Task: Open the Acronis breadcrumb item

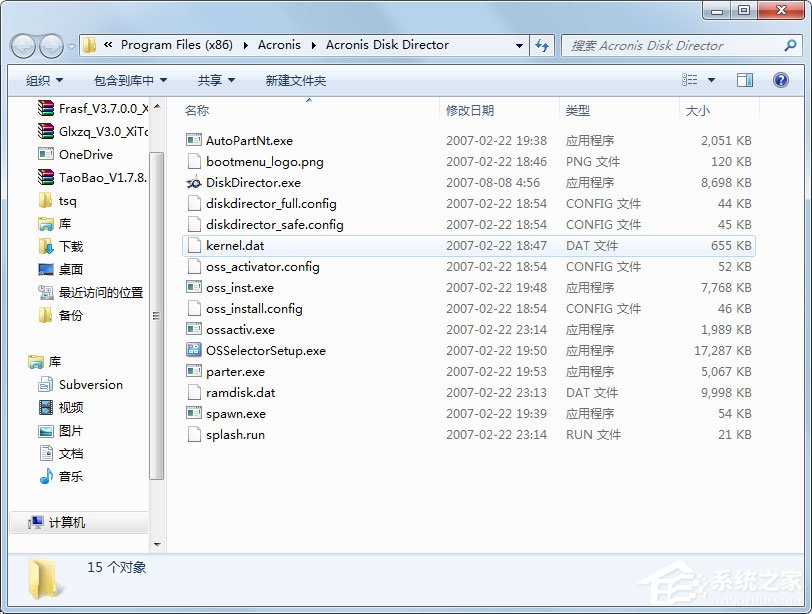Action: click(x=279, y=44)
